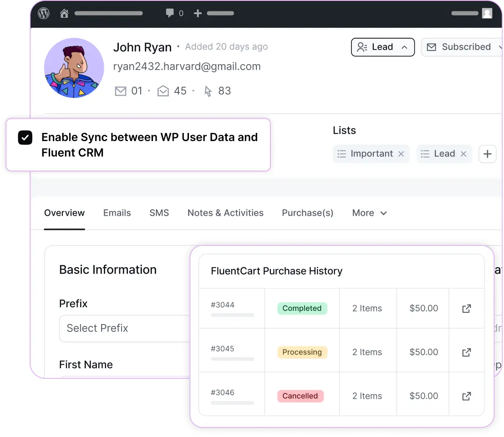Switch to the Emails tab
Image resolution: width=504 pixels, height=437 pixels.
(x=117, y=213)
